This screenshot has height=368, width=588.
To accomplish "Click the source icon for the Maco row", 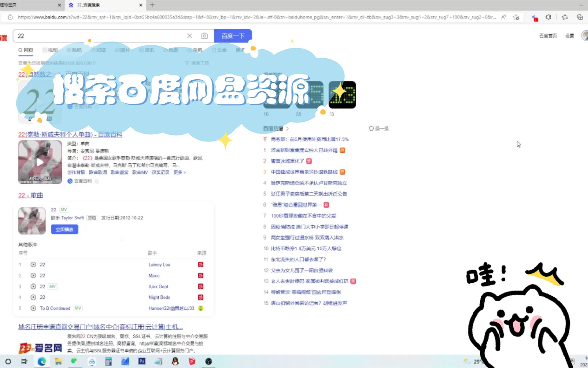I will click(201, 275).
